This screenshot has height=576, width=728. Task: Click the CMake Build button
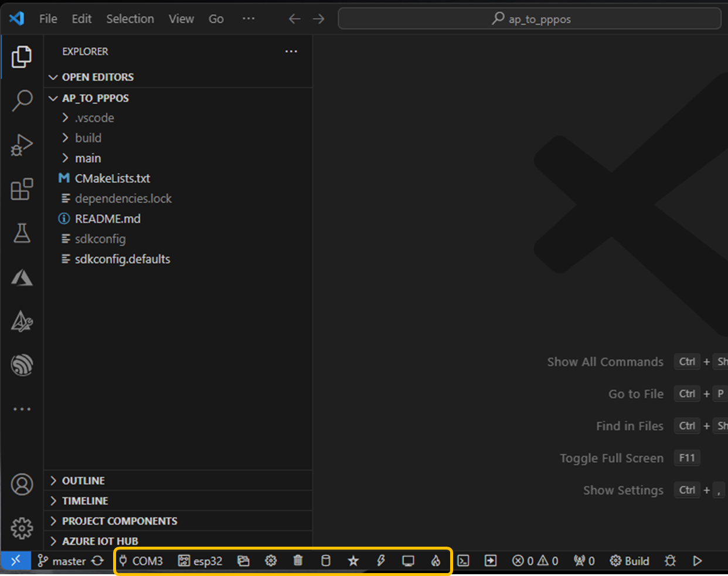(630, 561)
